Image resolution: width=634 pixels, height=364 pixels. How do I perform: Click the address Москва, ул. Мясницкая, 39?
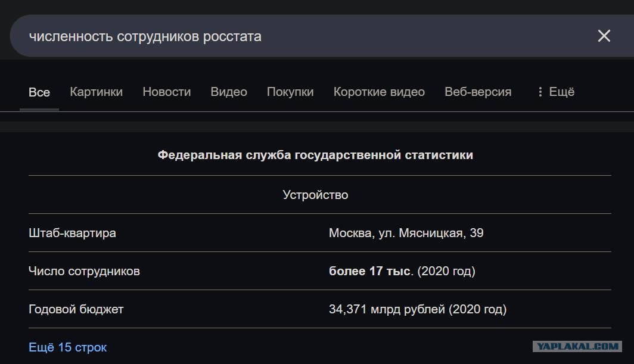(406, 233)
